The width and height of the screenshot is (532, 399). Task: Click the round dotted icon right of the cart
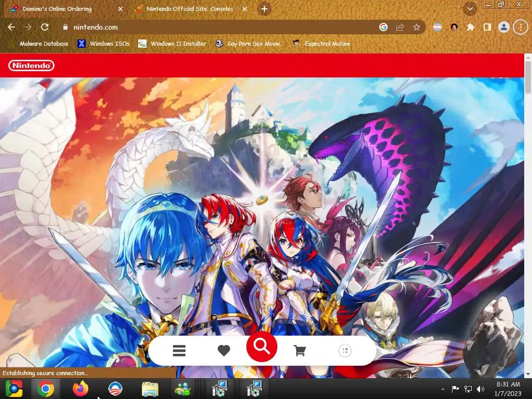click(x=345, y=351)
